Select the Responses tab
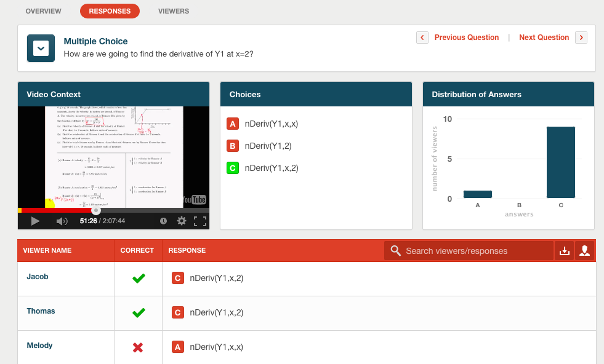This screenshot has height=364, width=604. 110,11
